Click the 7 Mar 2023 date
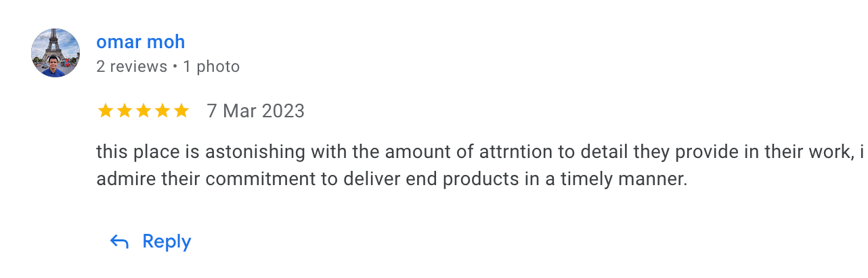This screenshot has width=868, height=278. (x=256, y=111)
